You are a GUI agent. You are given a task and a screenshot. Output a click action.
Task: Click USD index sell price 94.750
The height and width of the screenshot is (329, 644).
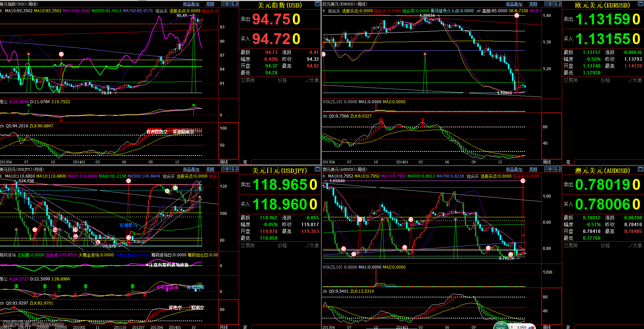click(x=276, y=19)
